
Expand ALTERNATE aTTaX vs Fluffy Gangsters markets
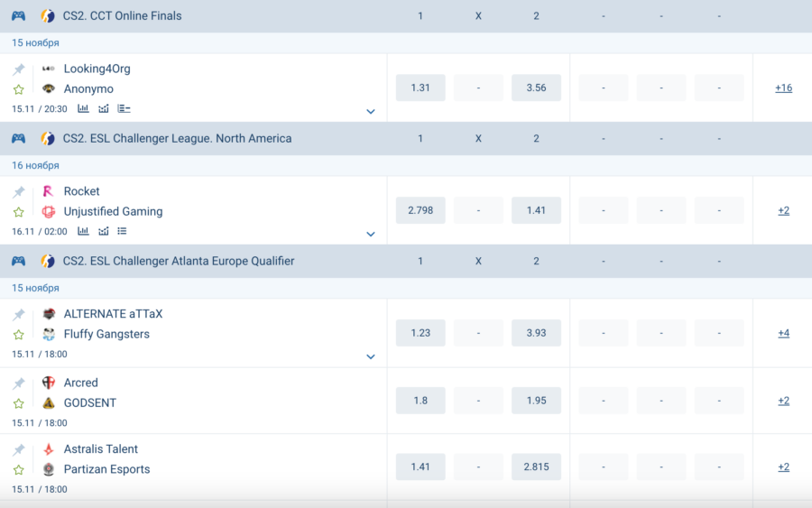pyautogui.click(x=370, y=357)
